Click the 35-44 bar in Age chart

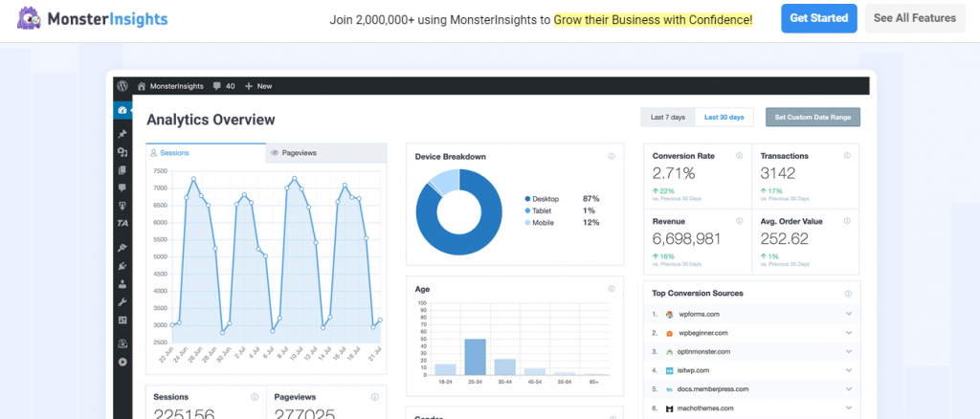tap(504, 367)
